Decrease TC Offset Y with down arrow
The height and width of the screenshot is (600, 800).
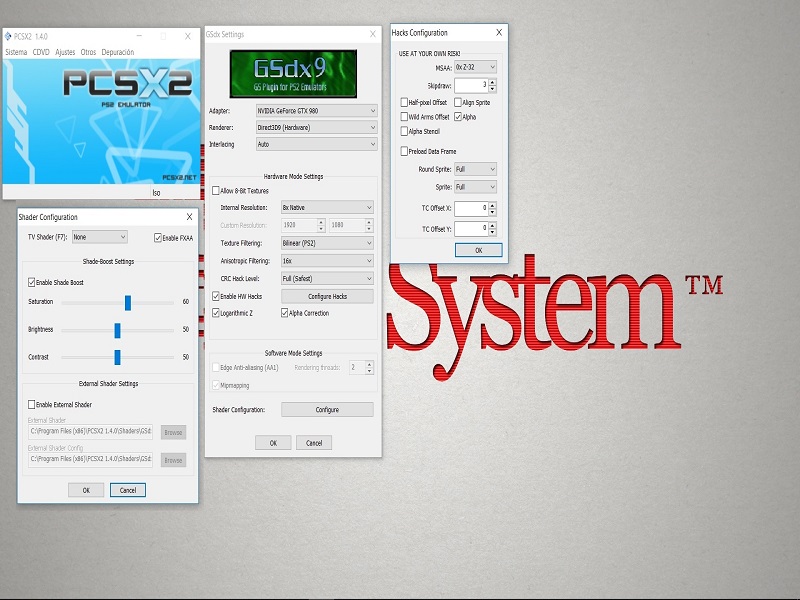492,232
